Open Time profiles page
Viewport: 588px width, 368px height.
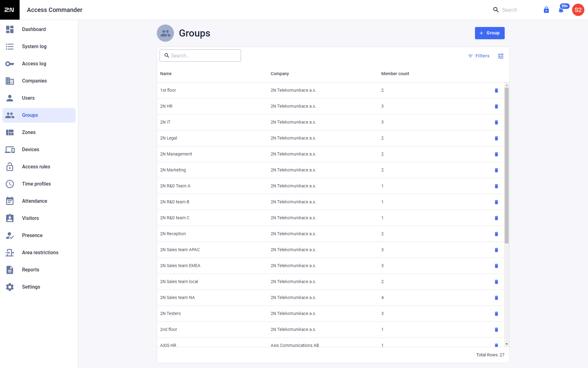tap(39, 184)
